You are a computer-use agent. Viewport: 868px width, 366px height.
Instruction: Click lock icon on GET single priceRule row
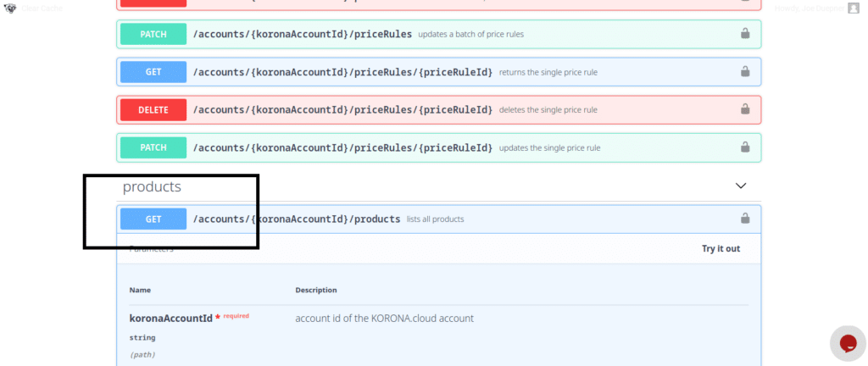tap(745, 72)
